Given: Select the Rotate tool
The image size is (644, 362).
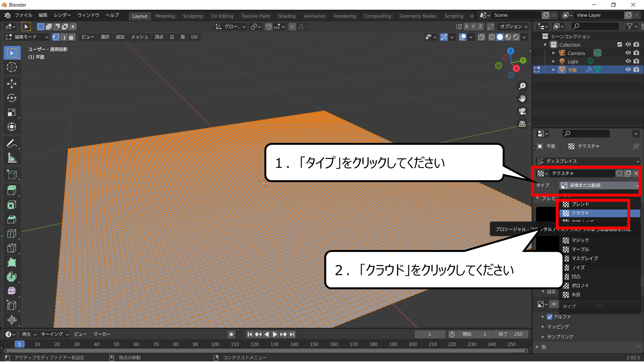Looking at the screenshot, I should point(12,98).
